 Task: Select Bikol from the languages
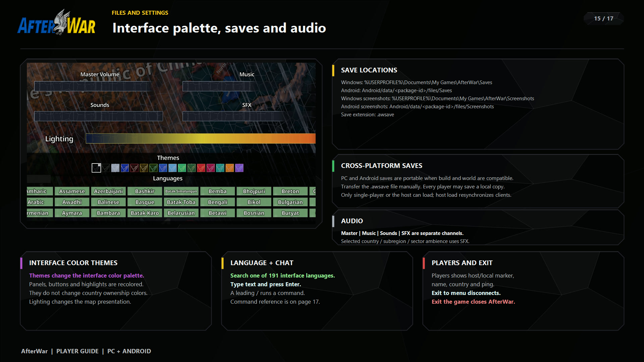254,202
